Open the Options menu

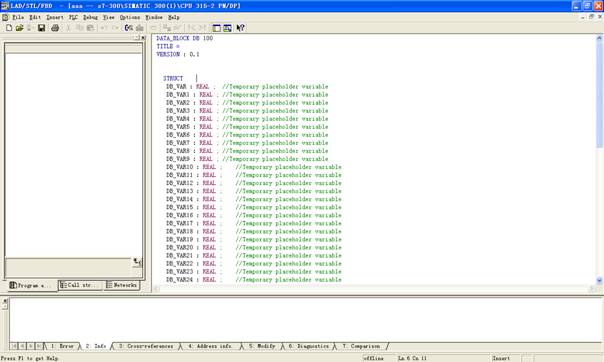tap(130, 17)
